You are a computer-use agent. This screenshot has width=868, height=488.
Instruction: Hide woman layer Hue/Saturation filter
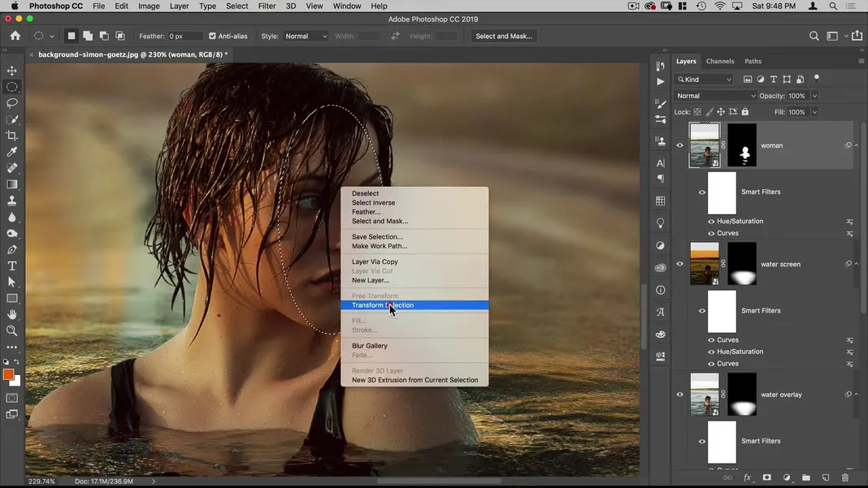pos(711,222)
